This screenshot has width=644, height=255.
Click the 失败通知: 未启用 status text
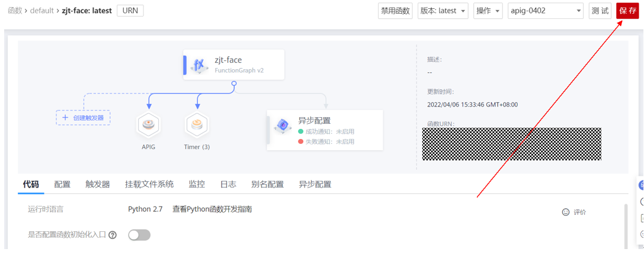point(329,142)
